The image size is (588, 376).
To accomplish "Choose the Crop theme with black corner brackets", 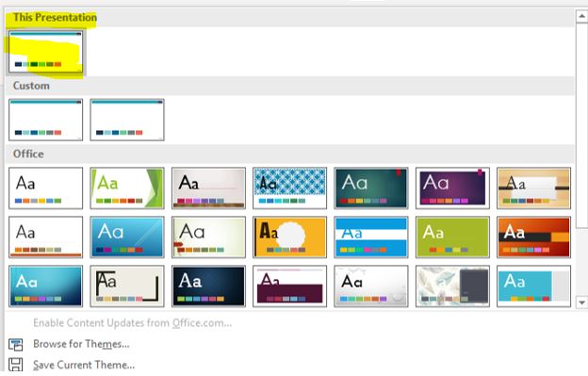I will pos(127,286).
